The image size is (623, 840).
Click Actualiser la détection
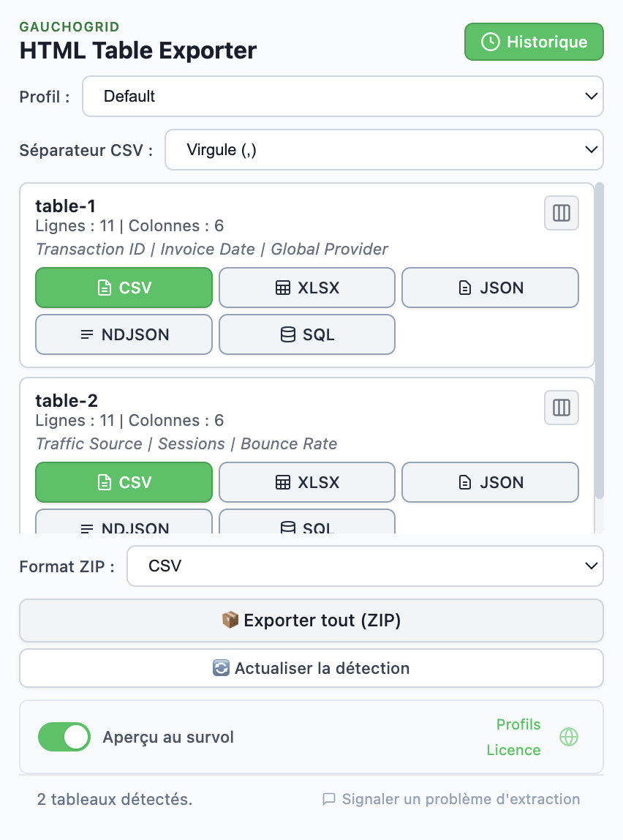[x=311, y=667]
